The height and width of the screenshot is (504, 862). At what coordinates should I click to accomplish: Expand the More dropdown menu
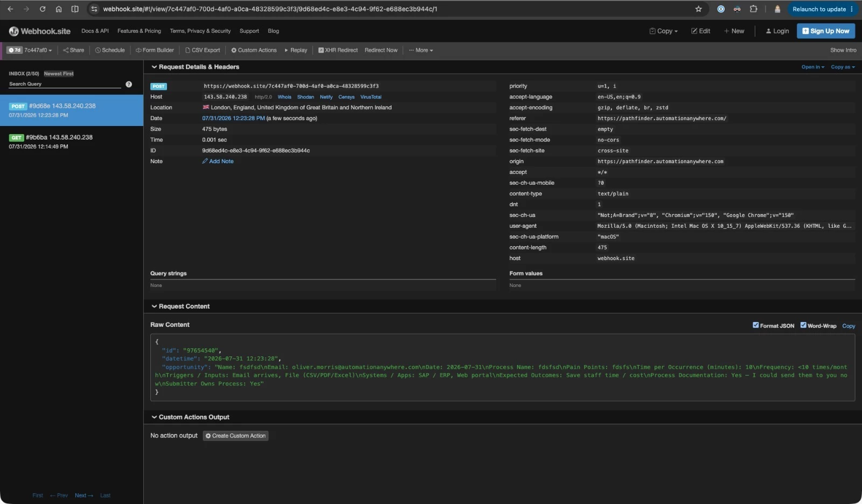421,50
